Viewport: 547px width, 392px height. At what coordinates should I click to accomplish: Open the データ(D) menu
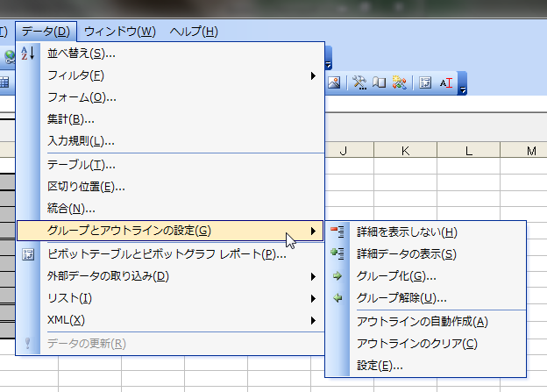click(x=46, y=32)
